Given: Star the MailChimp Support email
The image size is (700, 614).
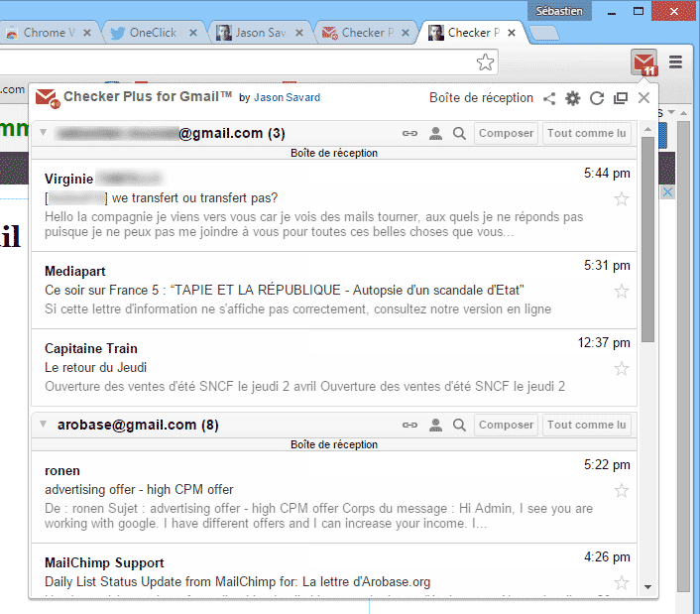Looking at the screenshot, I should [x=622, y=582].
